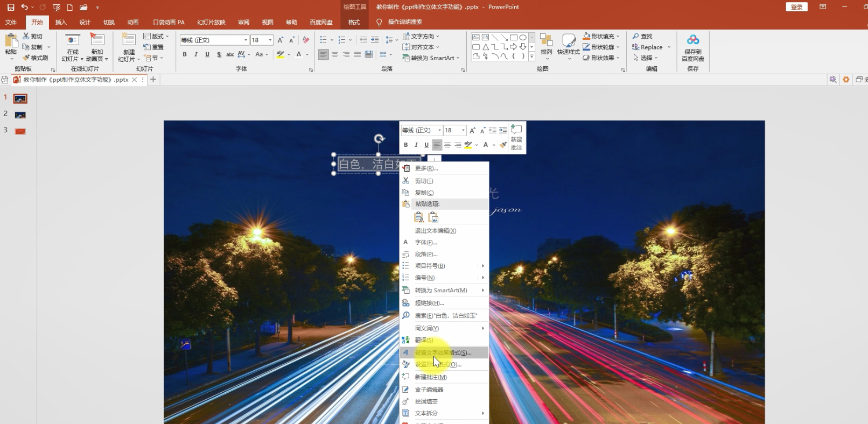This screenshot has height=424, width=868.
Task: Click the clear formatting eraser icon in ribbon
Action: 306,40
